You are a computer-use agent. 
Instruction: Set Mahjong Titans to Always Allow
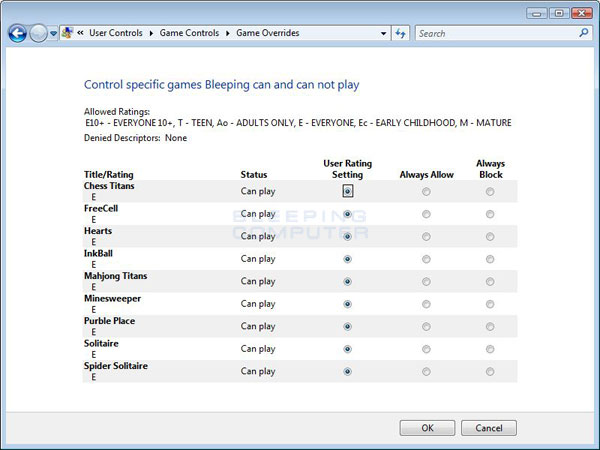tap(426, 282)
